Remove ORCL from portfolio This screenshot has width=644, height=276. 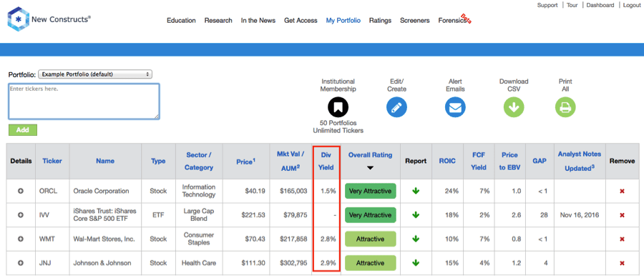click(x=622, y=192)
